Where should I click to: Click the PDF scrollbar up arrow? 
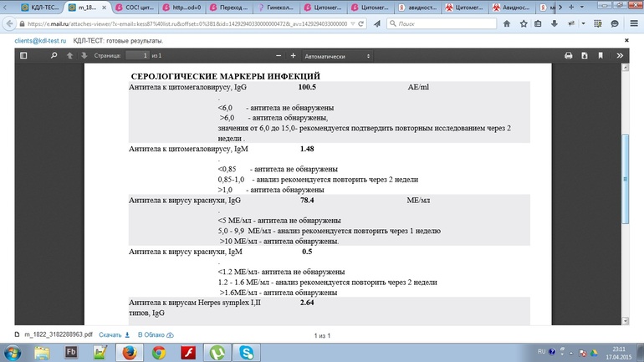click(x=625, y=68)
